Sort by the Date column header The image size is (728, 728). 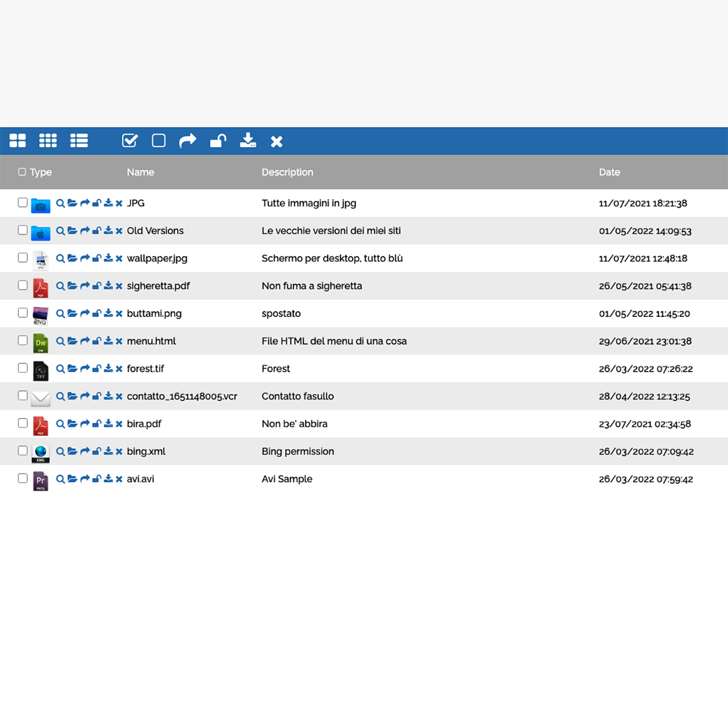click(x=610, y=172)
